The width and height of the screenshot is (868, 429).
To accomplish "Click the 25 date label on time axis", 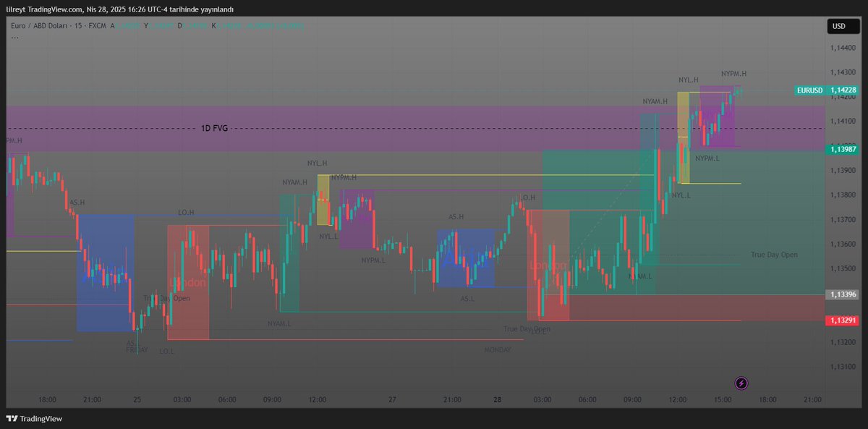I will pyautogui.click(x=137, y=399).
